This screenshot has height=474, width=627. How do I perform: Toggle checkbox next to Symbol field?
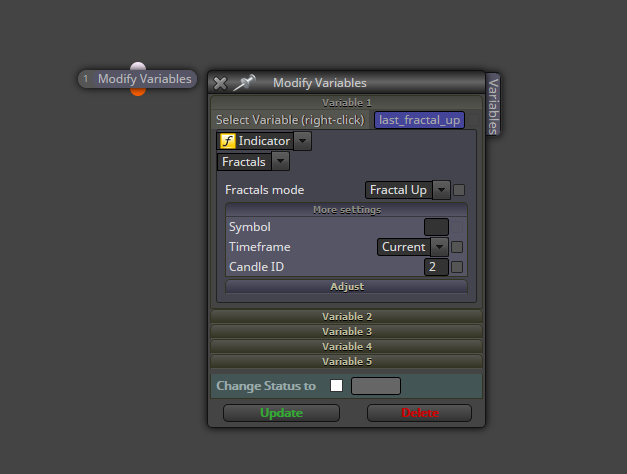point(457,227)
